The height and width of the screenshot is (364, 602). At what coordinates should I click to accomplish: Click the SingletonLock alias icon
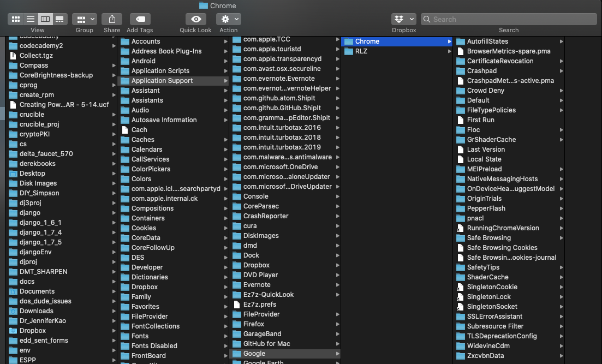coord(460,297)
